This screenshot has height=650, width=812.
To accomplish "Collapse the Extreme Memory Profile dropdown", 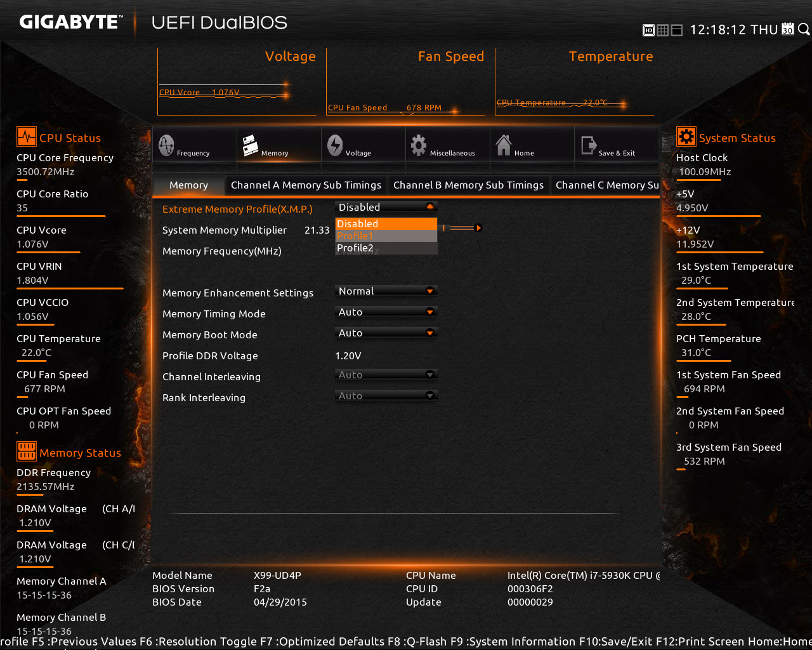I will (386, 207).
